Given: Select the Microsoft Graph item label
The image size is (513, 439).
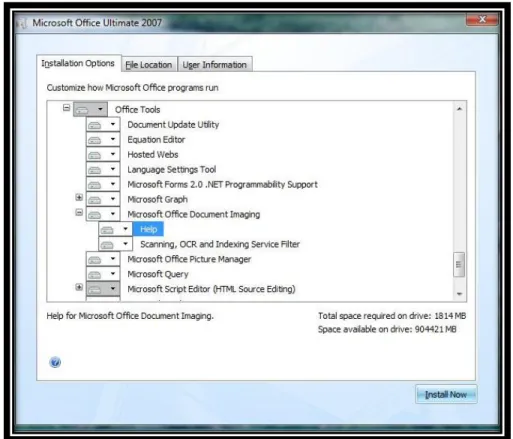Looking at the screenshot, I should coord(158,199).
